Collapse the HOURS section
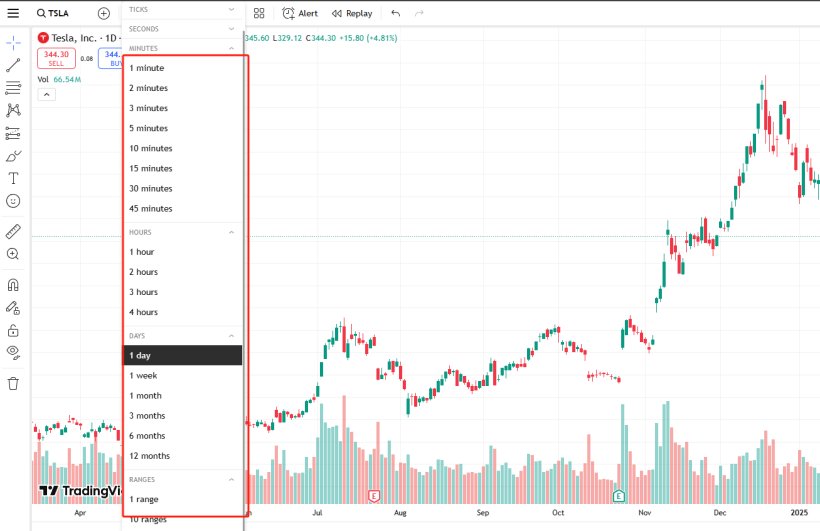This screenshot has height=531, width=820. coord(182,232)
